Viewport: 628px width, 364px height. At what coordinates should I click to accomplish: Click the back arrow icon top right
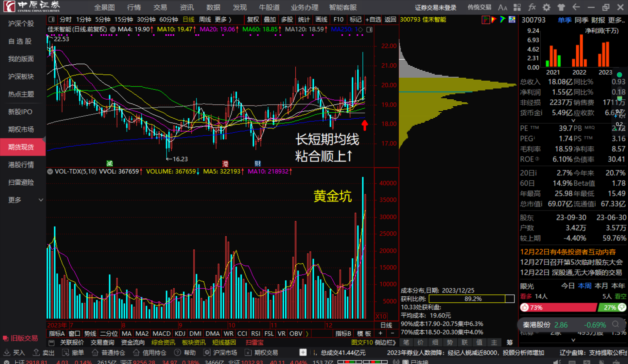tap(576, 7)
